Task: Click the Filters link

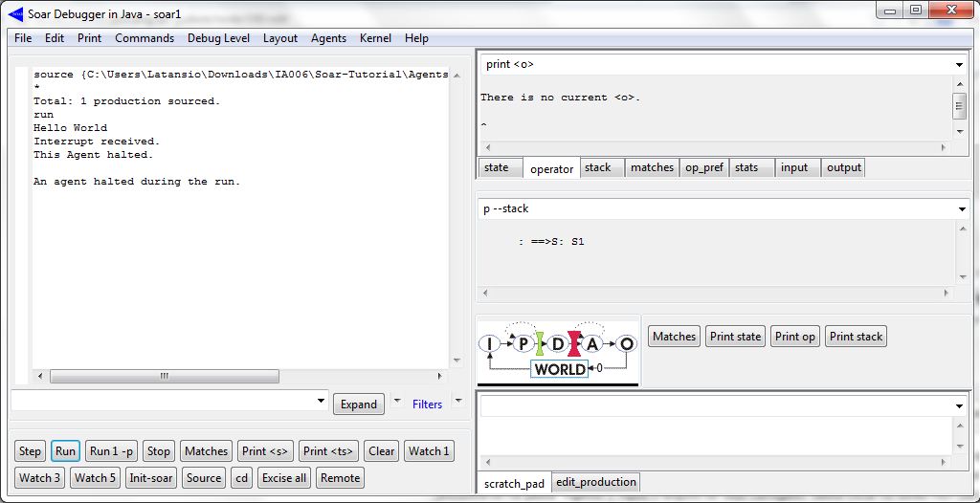Action: click(427, 405)
